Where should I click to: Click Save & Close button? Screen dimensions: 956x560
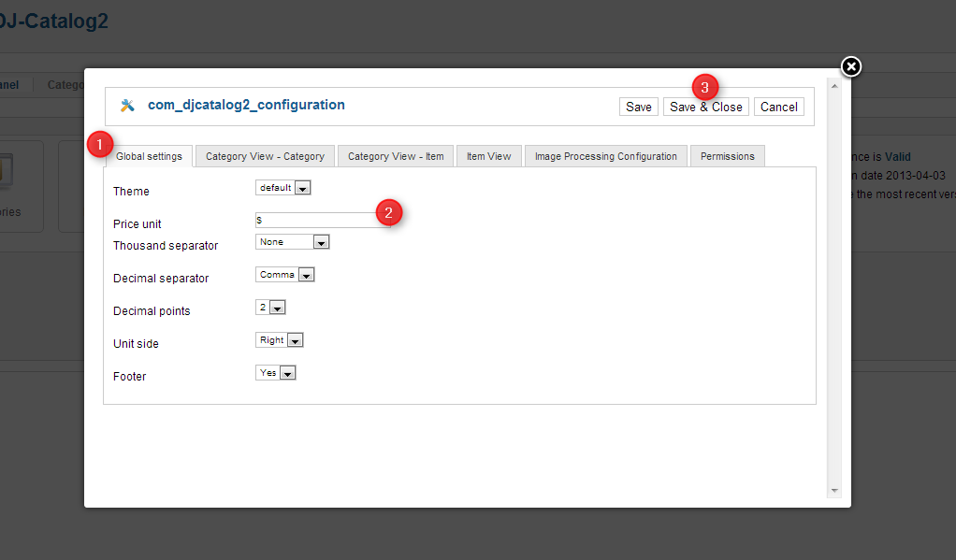(705, 107)
